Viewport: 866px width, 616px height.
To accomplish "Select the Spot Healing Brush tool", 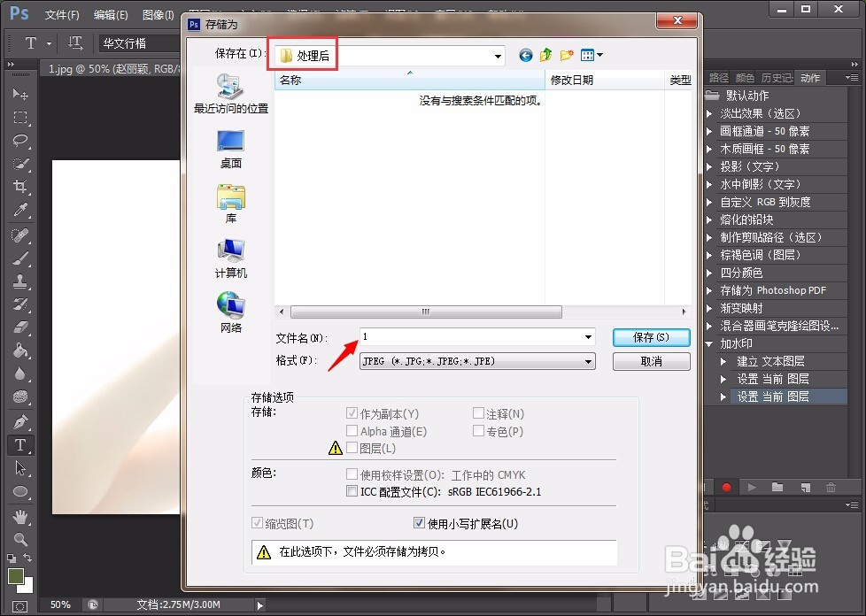I will (20, 235).
